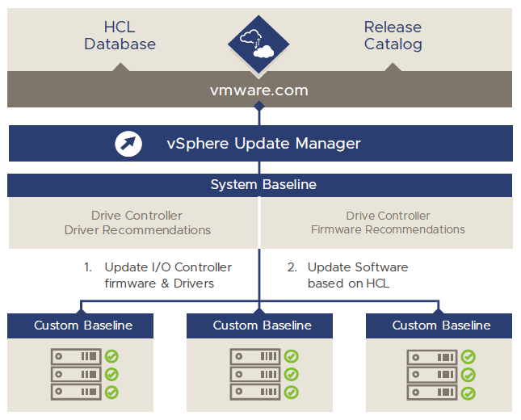Click the arrow icon beside vSphere Update Manager

point(128,144)
